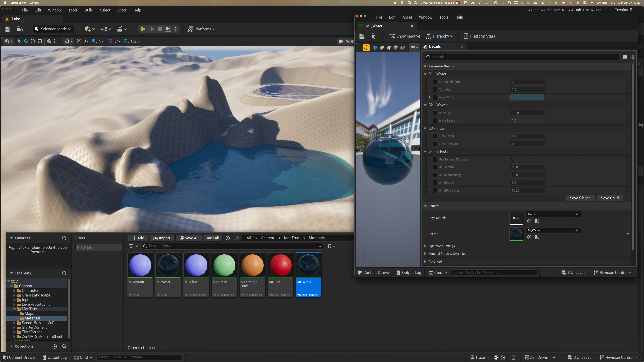Screen dimensions: 644x362
Task: Expand the Material Property Overrides section
Action: (425, 254)
